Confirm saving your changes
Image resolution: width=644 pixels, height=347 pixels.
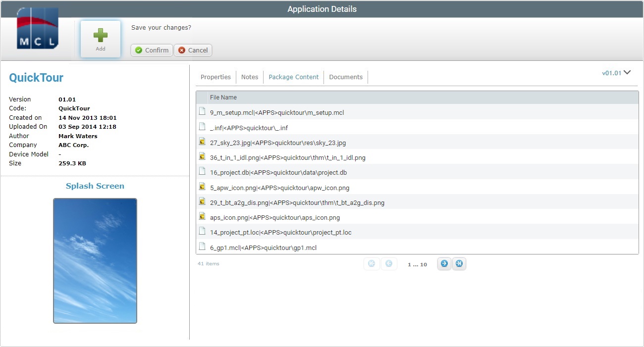[151, 50]
